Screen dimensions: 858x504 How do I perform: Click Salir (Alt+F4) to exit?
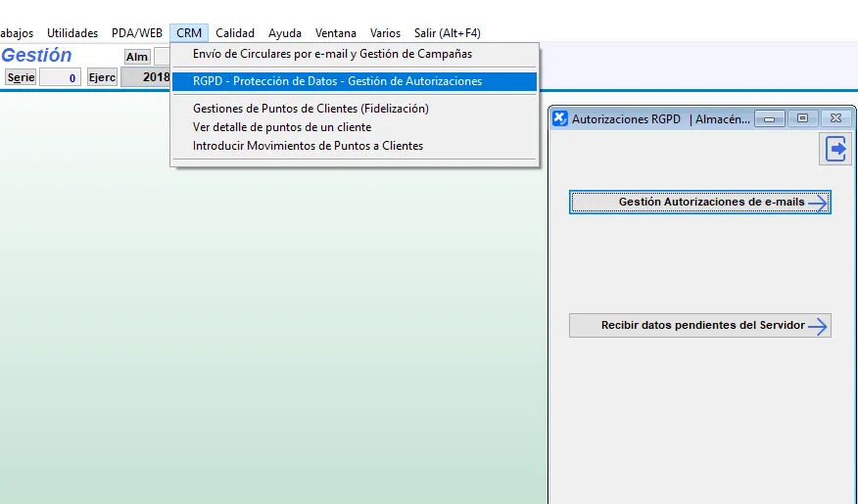(x=447, y=33)
